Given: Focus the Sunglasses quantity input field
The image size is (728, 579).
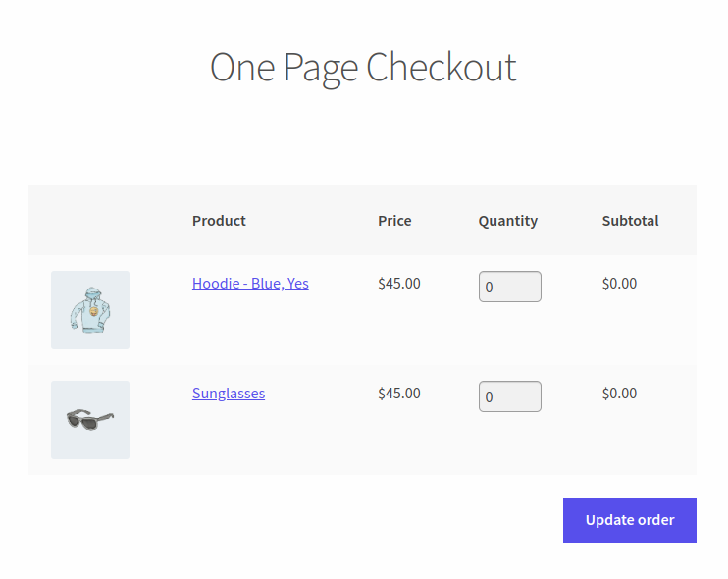Looking at the screenshot, I should [x=510, y=396].
